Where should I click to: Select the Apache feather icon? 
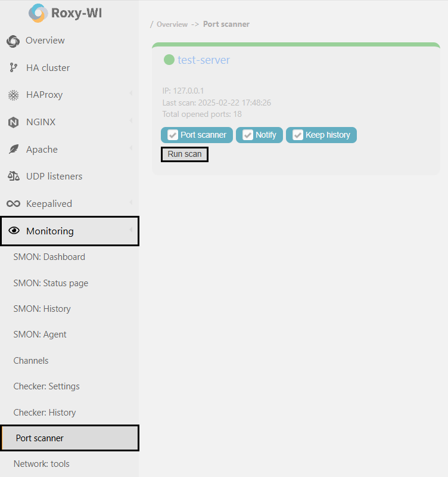point(13,149)
